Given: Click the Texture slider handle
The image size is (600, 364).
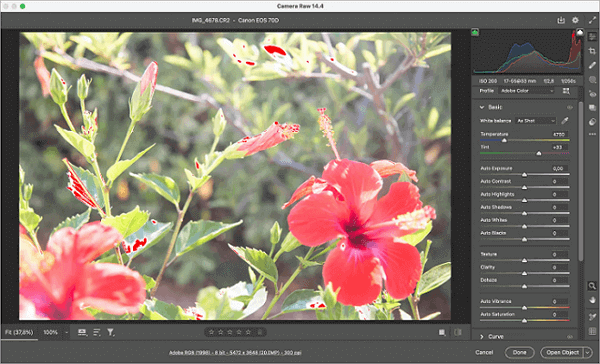Looking at the screenshot, I should pyautogui.click(x=525, y=260).
